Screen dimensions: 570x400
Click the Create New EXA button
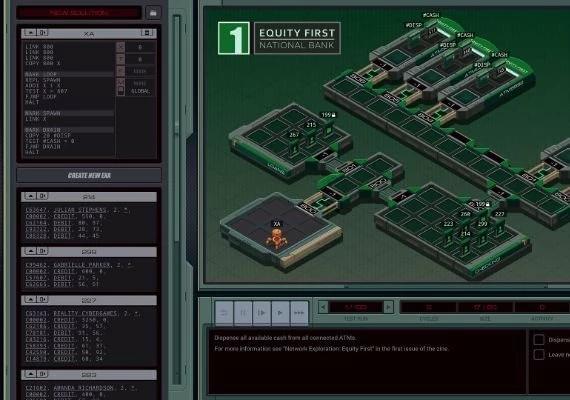coord(89,175)
